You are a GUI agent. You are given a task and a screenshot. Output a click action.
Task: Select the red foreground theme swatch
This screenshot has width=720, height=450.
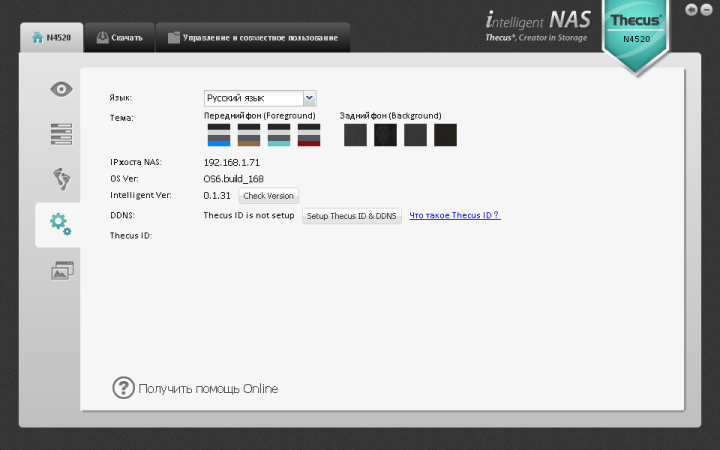point(309,135)
